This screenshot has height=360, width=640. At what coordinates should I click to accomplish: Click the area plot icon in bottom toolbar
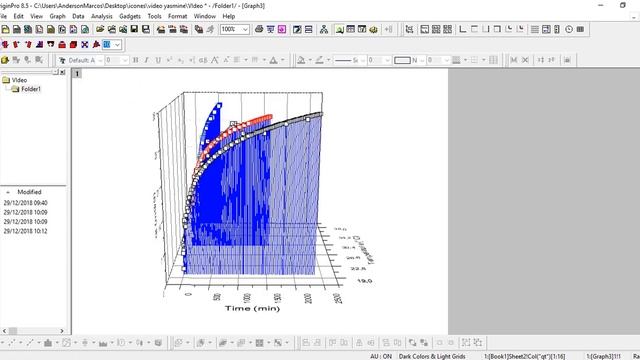point(103,343)
